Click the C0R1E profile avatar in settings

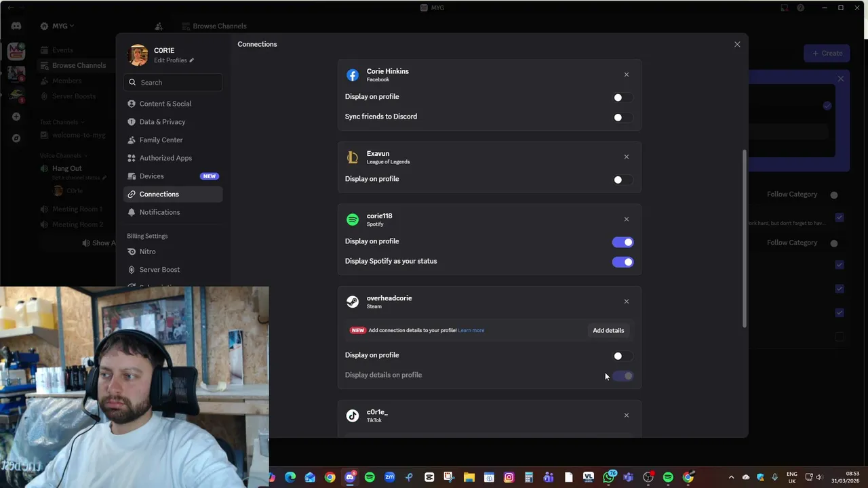(x=138, y=55)
